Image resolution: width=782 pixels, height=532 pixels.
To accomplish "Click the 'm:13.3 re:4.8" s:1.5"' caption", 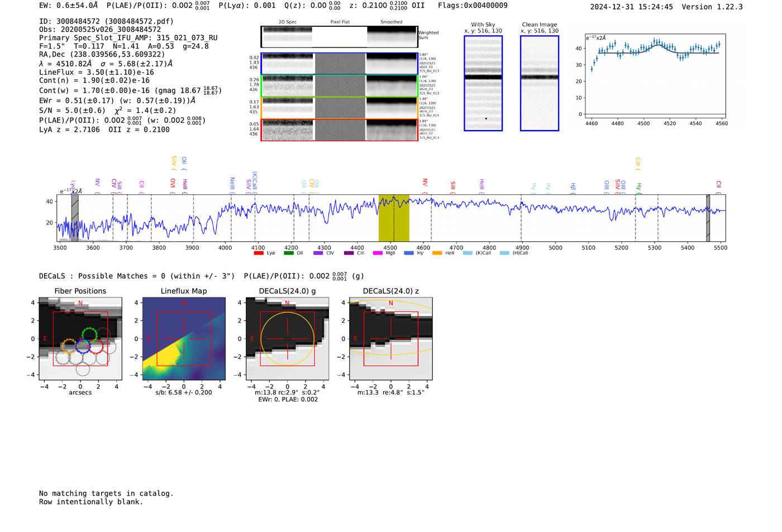I will coord(391,392).
